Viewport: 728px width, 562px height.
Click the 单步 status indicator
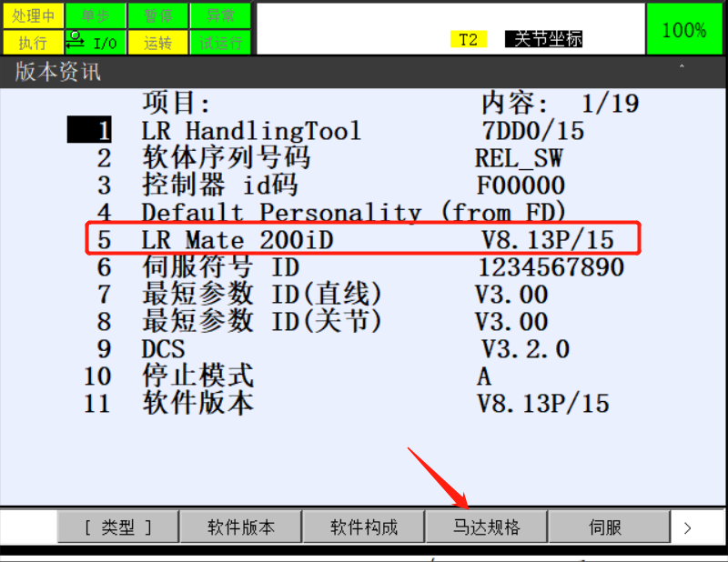[x=96, y=15]
